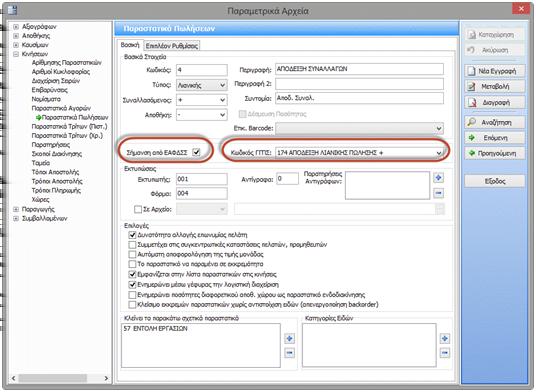Remove related document with minus icon beside ΕΝΤΟΛΗ ΕΡΓΑΣΙΩΝ list
This screenshot has width=536, height=392.
289,353
